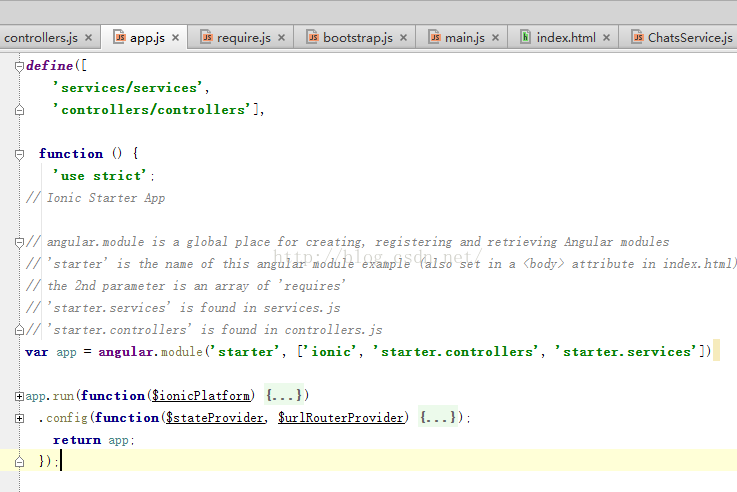Click the 'starter.services' string in module call
Viewport: 737px width, 492px height.
[x=626, y=352]
